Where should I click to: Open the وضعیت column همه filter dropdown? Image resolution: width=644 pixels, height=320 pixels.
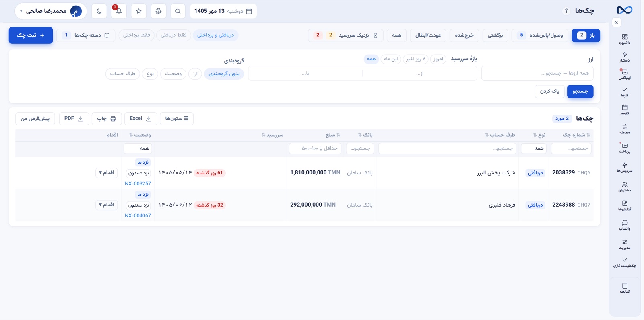(138, 148)
